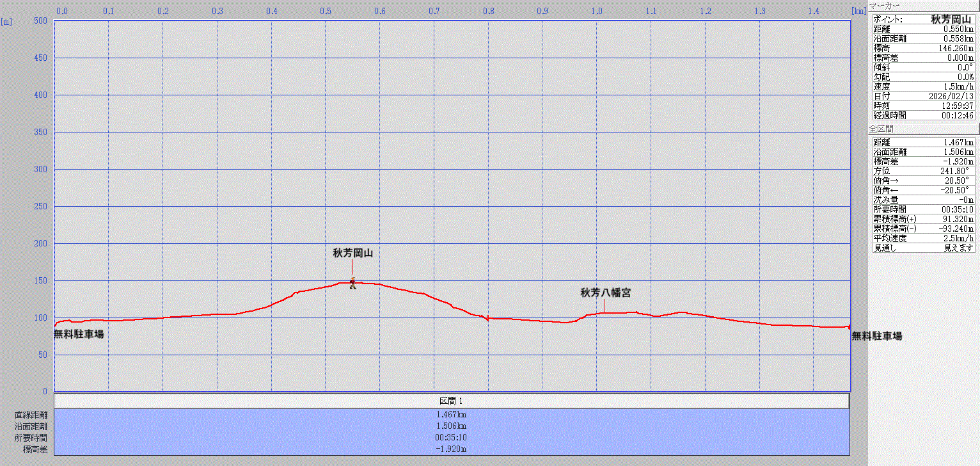This screenshot has height=466, width=980.
Task: Click the 時刻 12:59:37 row
Action: point(924,106)
